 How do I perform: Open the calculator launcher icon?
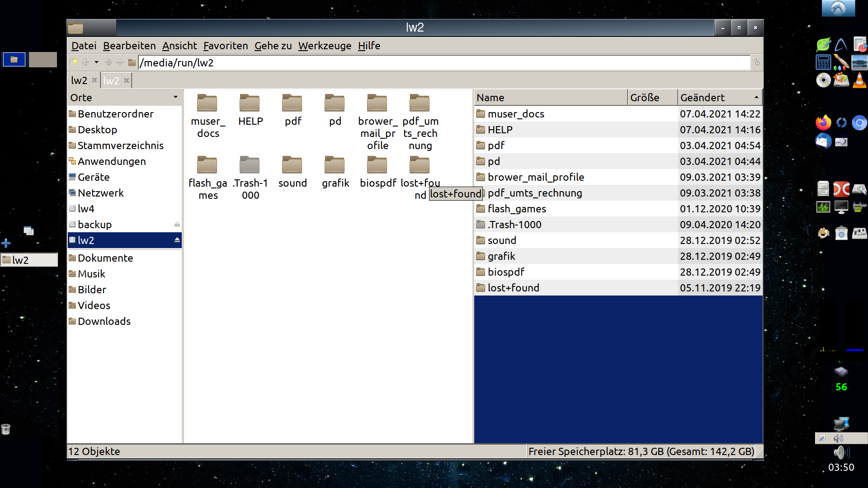point(823,62)
